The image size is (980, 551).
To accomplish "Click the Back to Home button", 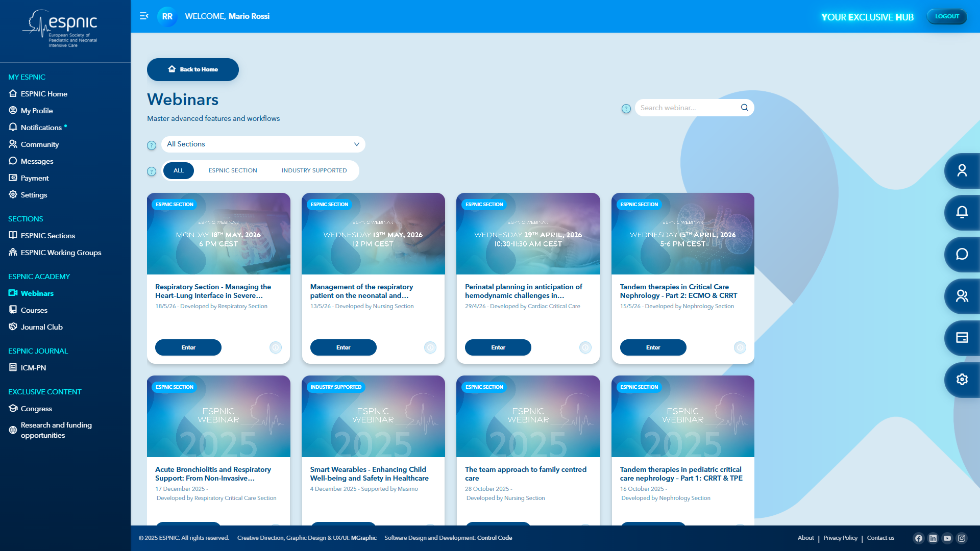I will coord(193,69).
